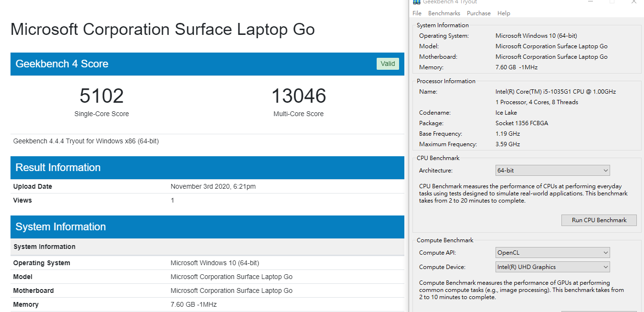This screenshot has width=644, height=312.
Task: Click the green Valid badge
Action: pyautogui.click(x=388, y=64)
